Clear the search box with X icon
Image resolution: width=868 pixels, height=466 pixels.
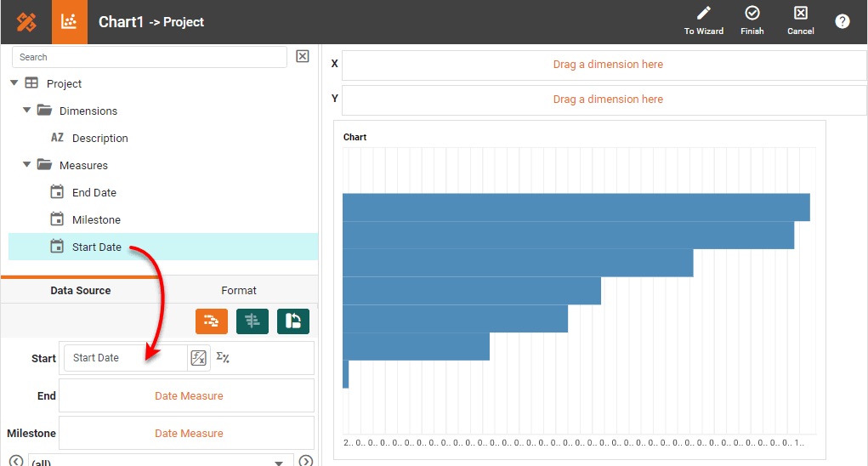[302, 56]
